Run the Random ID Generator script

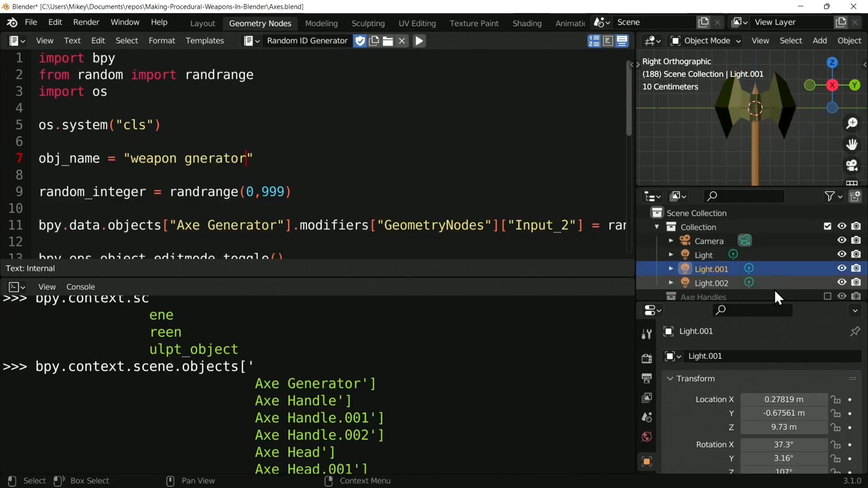click(419, 41)
